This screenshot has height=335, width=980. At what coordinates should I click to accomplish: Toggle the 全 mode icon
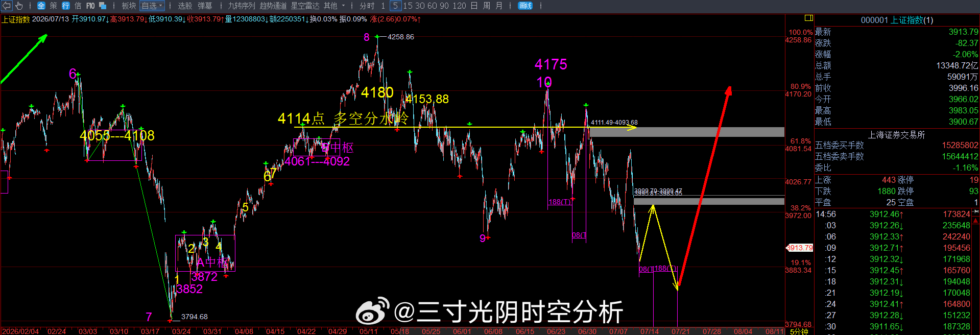[x=41, y=6]
